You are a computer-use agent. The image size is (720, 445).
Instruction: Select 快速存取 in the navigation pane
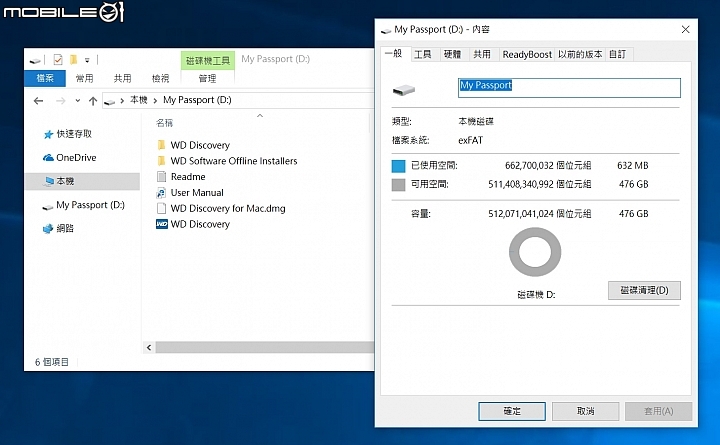click(74, 134)
